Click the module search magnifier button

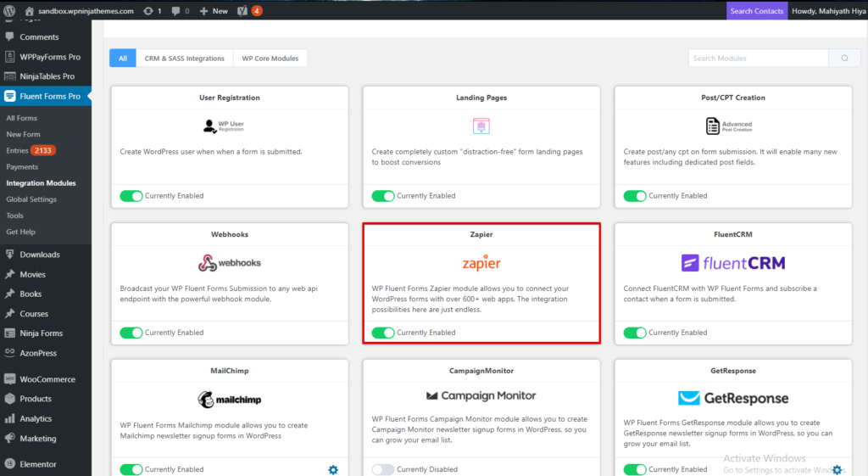(844, 59)
